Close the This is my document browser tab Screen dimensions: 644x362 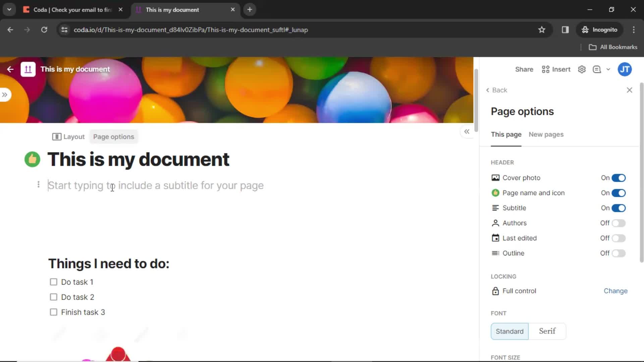(x=233, y=10)
